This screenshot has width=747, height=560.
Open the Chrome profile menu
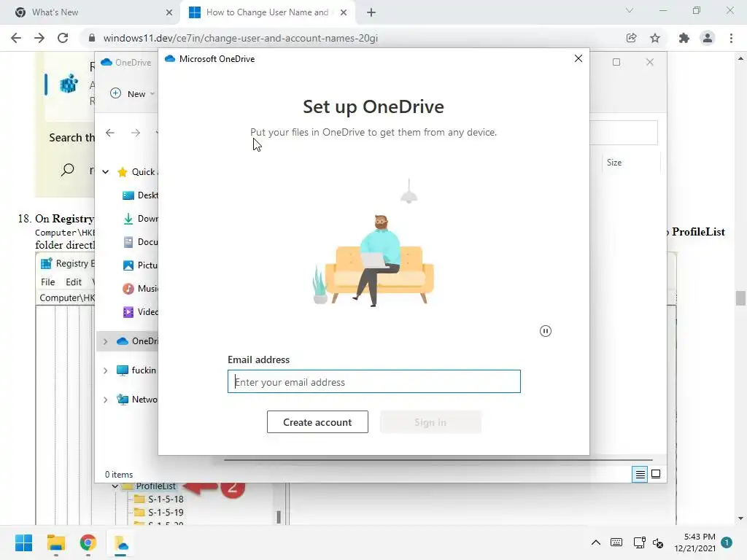click(708, 38)
